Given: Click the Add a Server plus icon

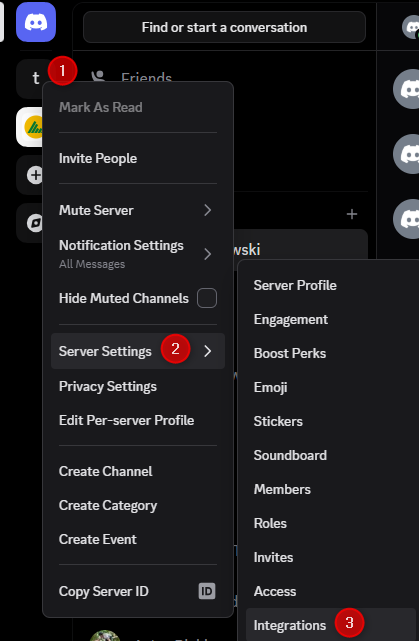Looking at the screenshot, I should pos(35,175).
